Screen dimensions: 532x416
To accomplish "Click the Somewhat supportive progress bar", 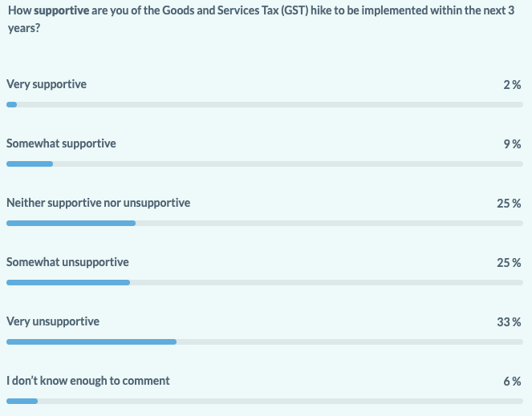I will pos(265,164).
